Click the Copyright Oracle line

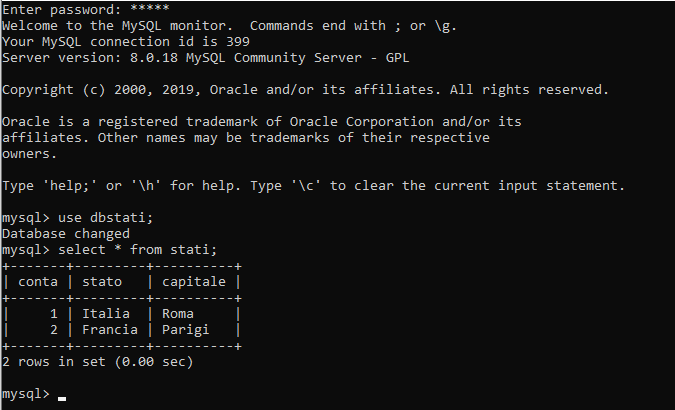(306, 90)
